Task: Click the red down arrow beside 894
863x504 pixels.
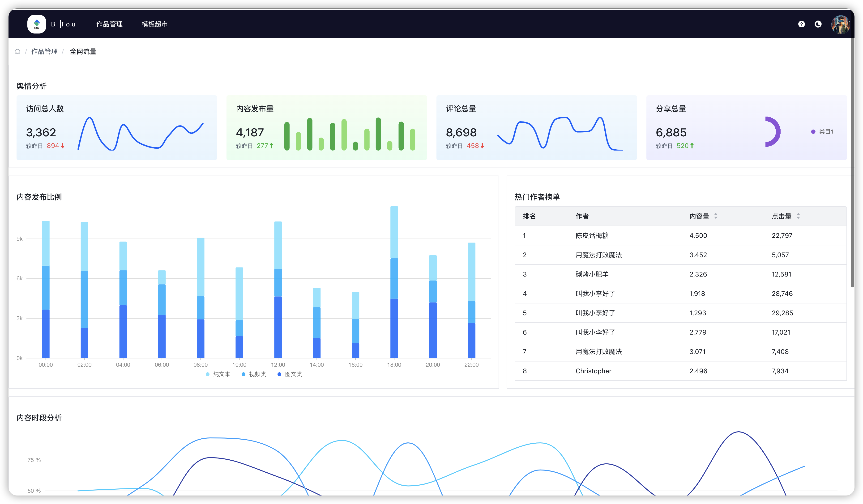Action: [x=63, y=146]
